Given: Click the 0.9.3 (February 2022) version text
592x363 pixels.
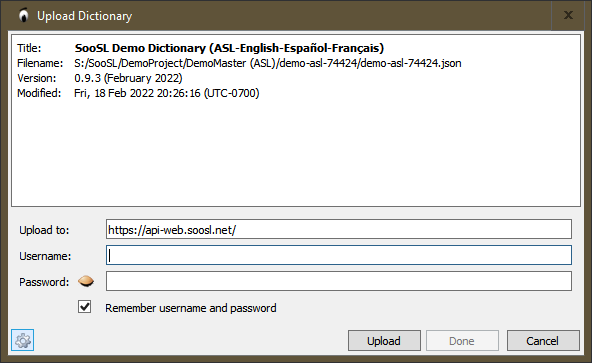Looking at the screenshot, I should pyautogui.click(x=128, y=78).
